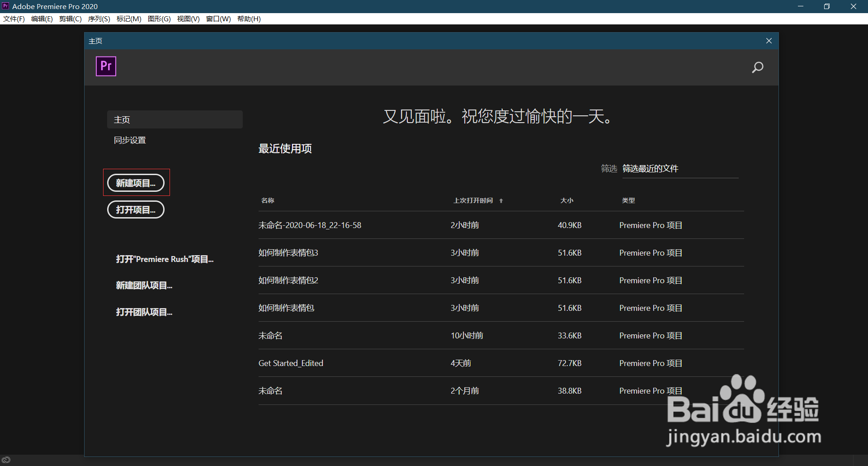Image resolution: width=868 pixels, height=466 pixels.
Task: Click the 新建项目 button
Action: (x=136, y=183)
